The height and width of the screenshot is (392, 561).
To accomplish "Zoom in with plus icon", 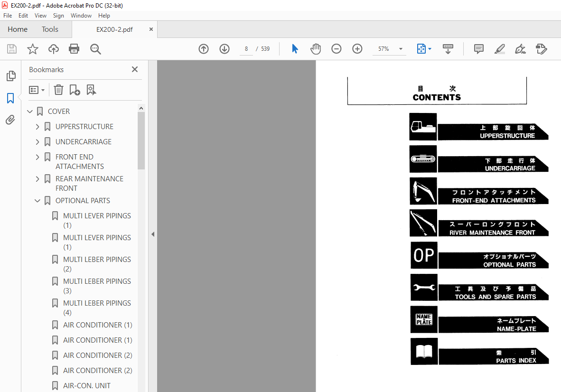I will [x=357, y=48].
